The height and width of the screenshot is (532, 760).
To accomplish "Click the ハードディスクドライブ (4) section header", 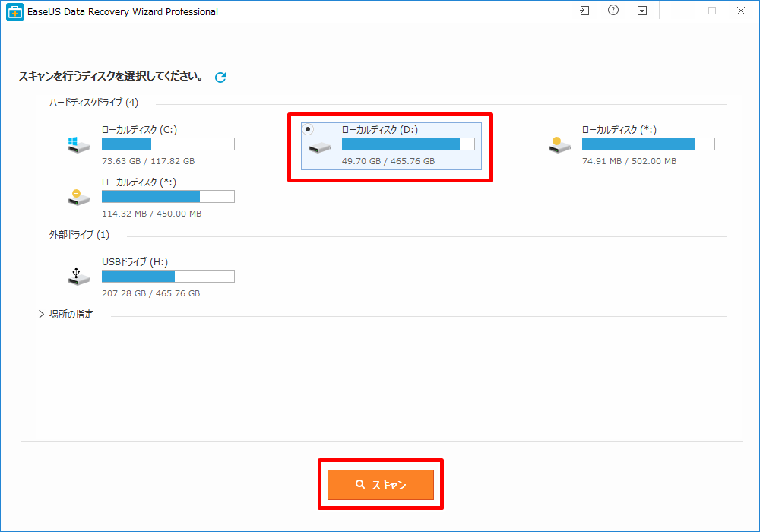I will (x=93, y=103).
